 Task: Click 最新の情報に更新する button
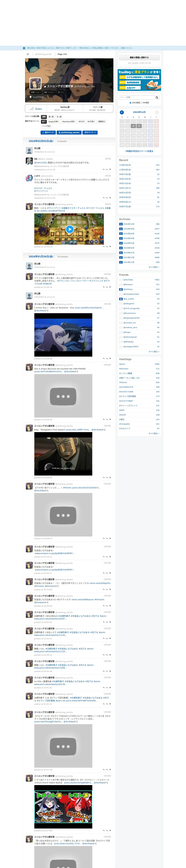point(139,58)
